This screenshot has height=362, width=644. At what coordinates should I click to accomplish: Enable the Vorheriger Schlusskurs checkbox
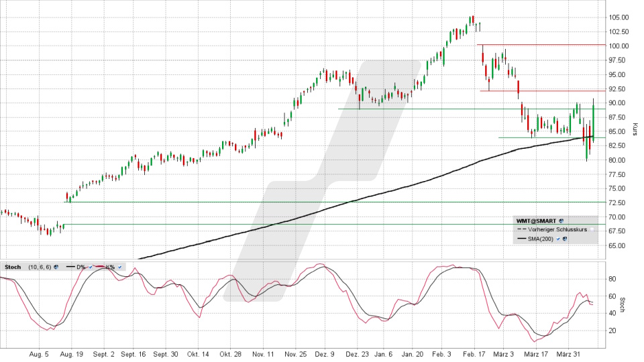[592, 229]
